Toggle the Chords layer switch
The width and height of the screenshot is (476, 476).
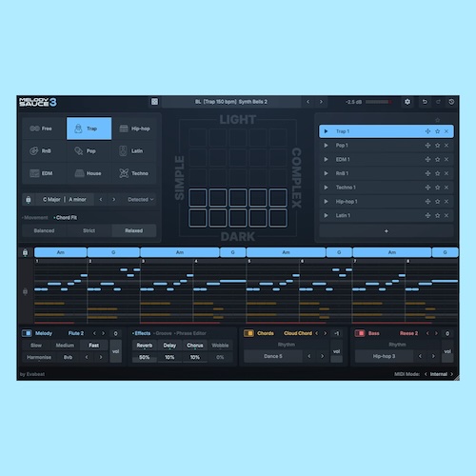click(x=248, y=333)
